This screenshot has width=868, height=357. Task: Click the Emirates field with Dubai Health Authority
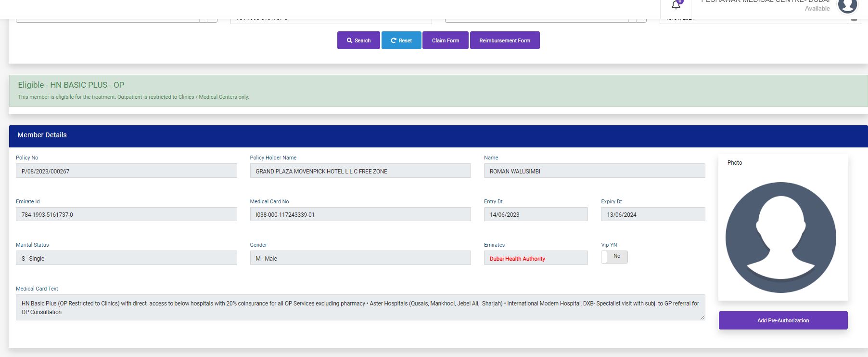tap(536, 258)
